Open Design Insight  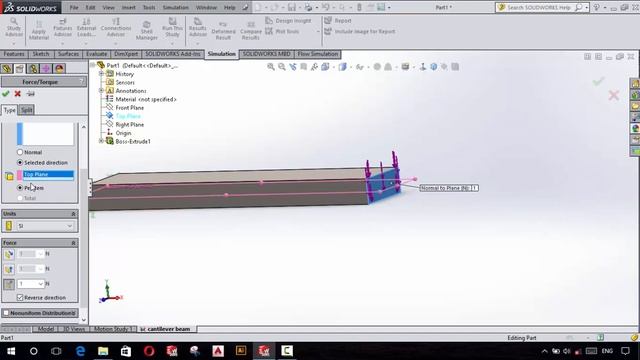click(288, 20)
